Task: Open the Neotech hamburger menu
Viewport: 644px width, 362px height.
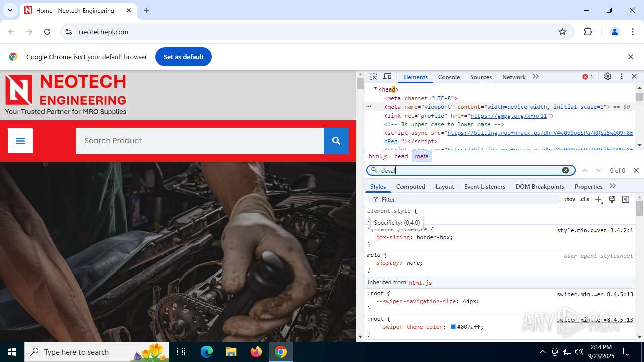Action: (20, 141)
